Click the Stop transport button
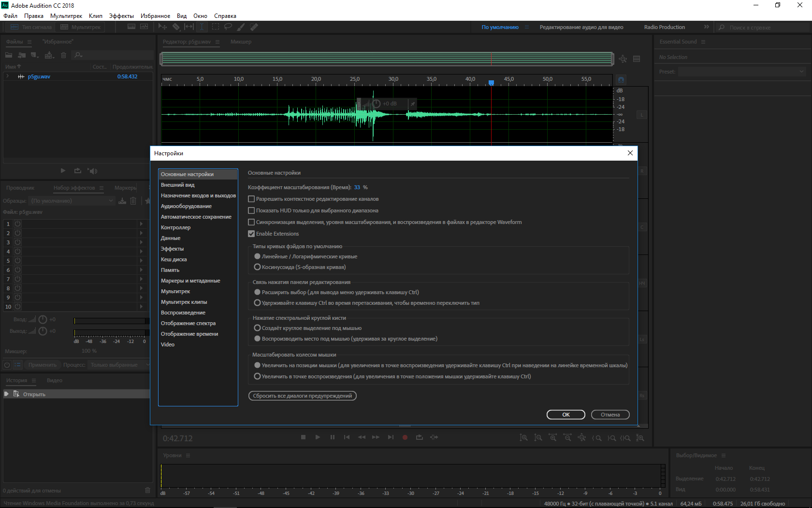812x508 pixels. click(303, 437)
